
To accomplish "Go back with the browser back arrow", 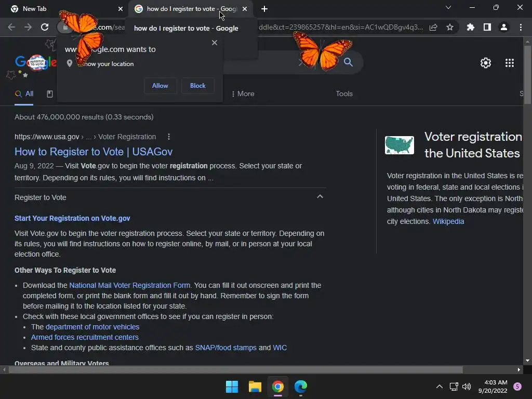I will [11, 27].
